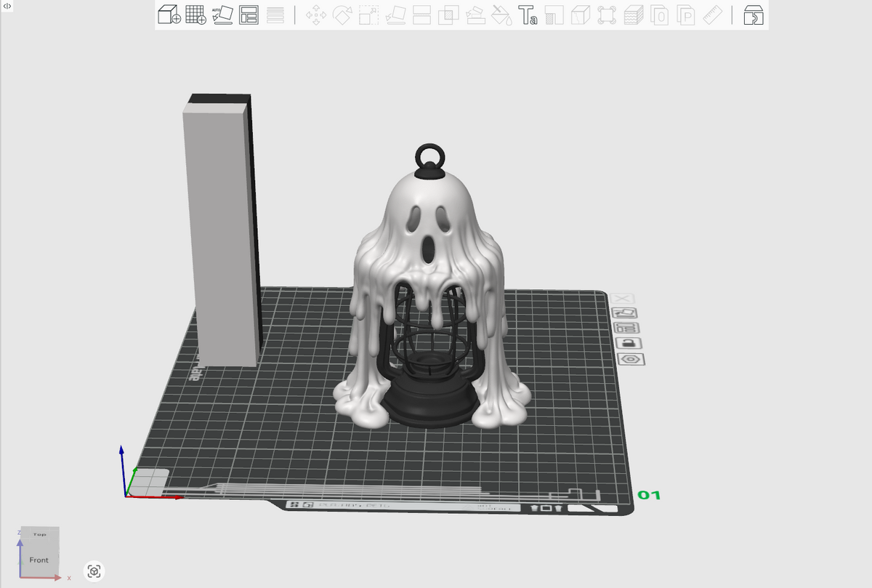This screenshot has height=588, width=872.
Task: Open the Color painting bucket tool
Action: tap(501, 15)
